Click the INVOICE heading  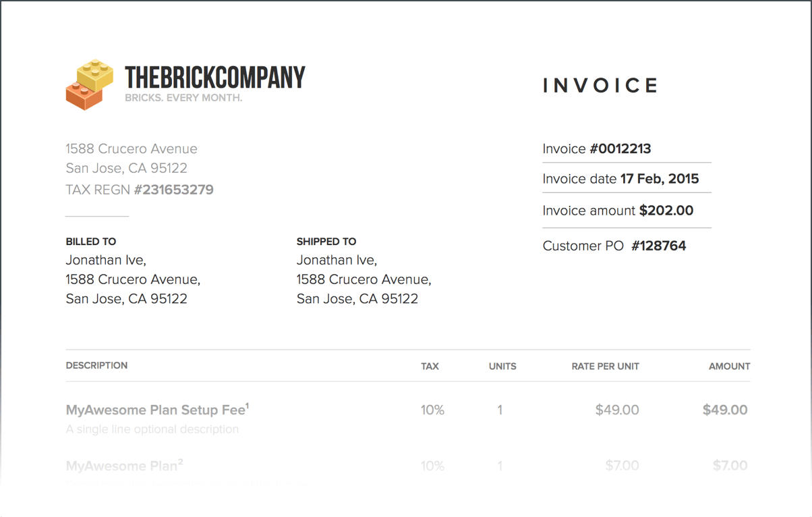click(600, 86)
